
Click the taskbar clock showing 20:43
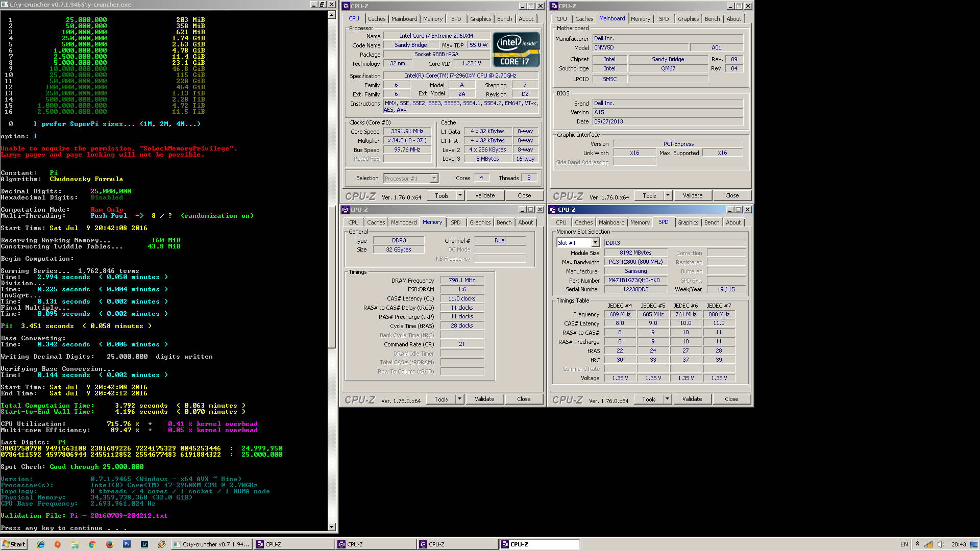958,544
